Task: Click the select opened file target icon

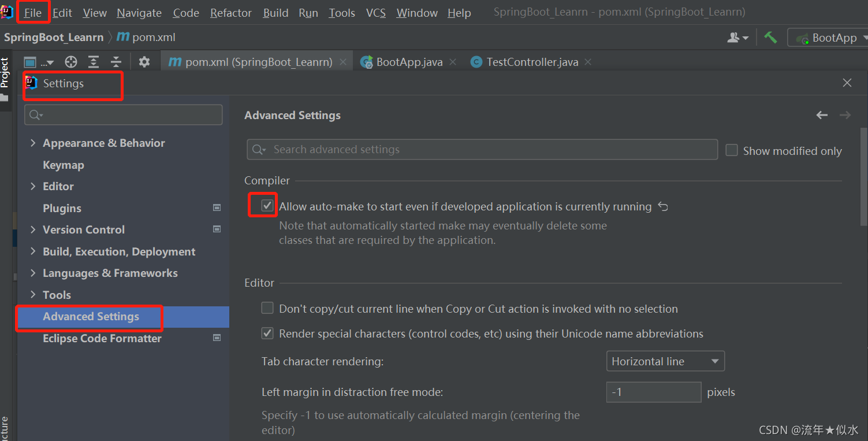Action: (x=70, y=62)
